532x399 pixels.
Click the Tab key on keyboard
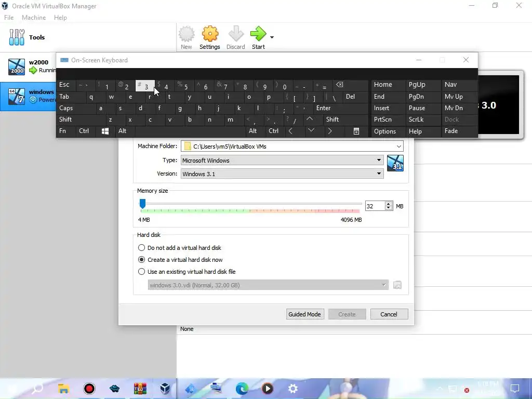tap(71, 97)
